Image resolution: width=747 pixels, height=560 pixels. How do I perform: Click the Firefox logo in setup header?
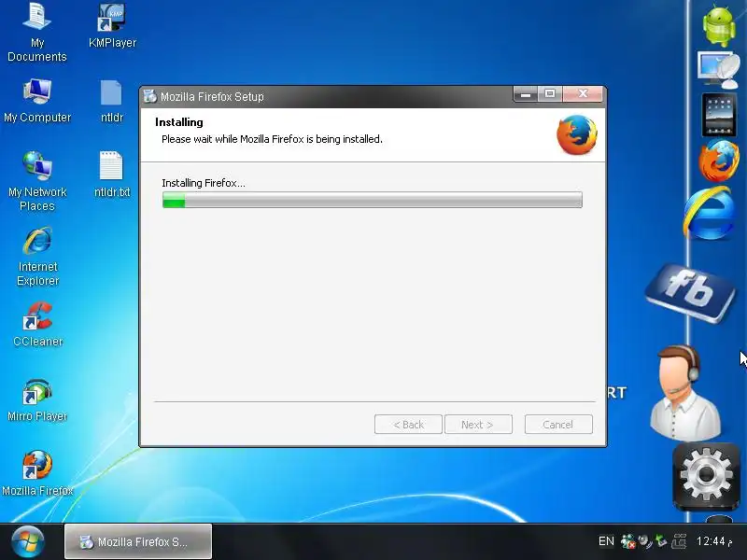click(577, 134)
